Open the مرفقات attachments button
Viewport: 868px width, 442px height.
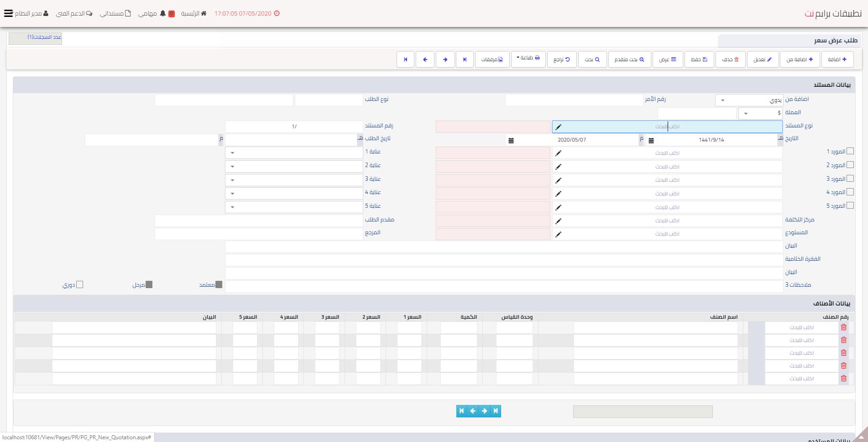(492, 59)
